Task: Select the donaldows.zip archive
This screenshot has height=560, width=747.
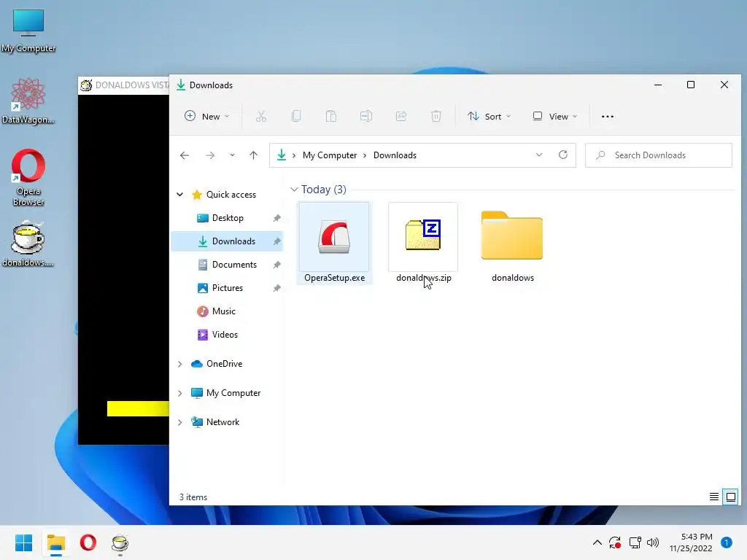Action: click(x=423, y=243)
